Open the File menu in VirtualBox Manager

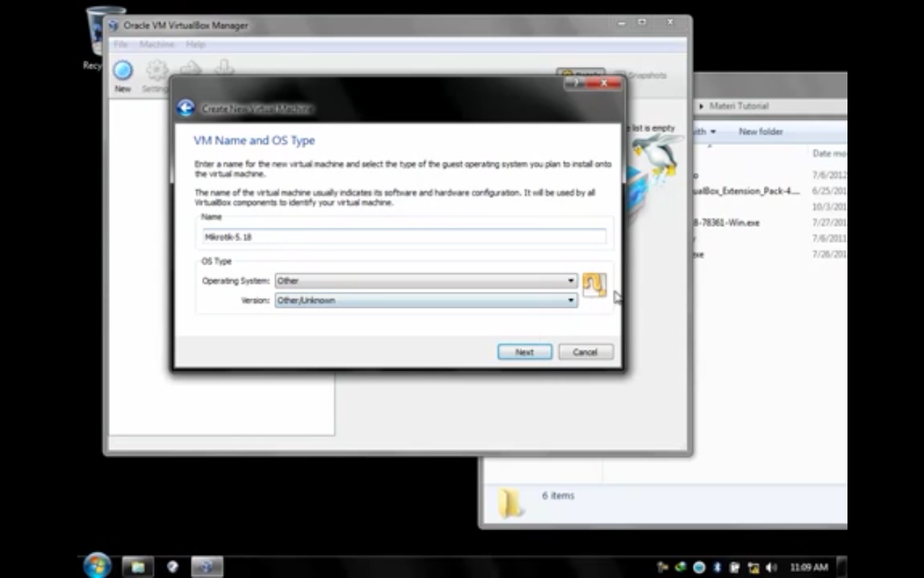[x=121, y=44]
